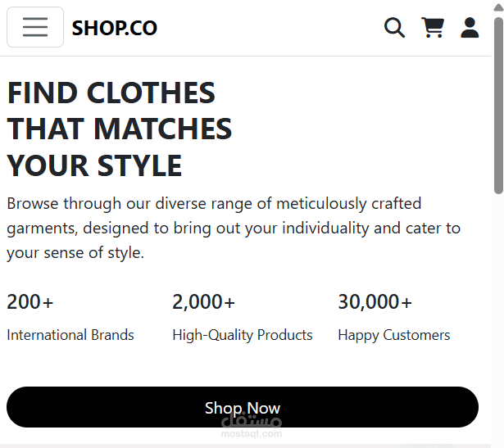Open the user account profile icon
The height and width of the screenshot is (448, 504).
[x=470, y=28]
